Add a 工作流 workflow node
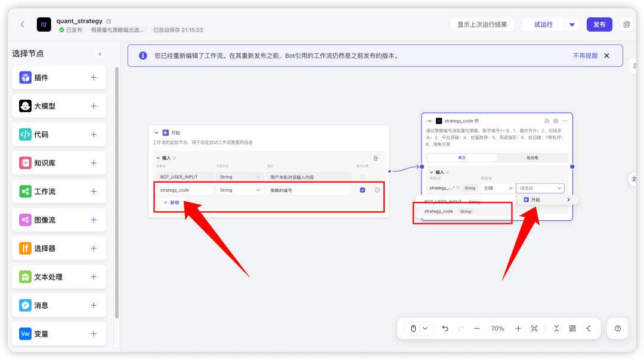Image resolution: width=644 pixels, height=360 pixels. coord(94,191)
